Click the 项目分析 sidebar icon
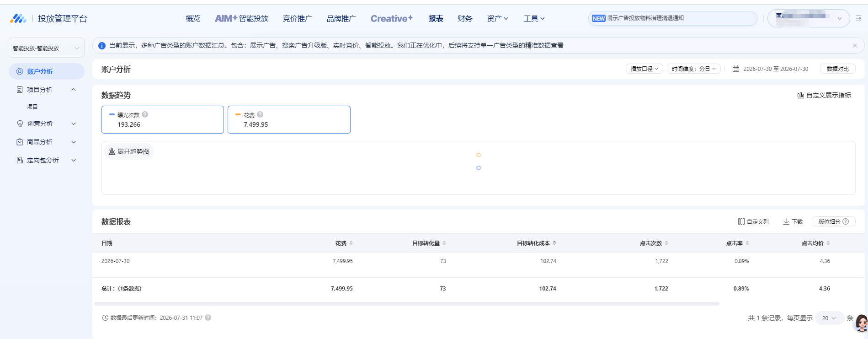This screenshot has width=868, height=339. coord(20,90)
